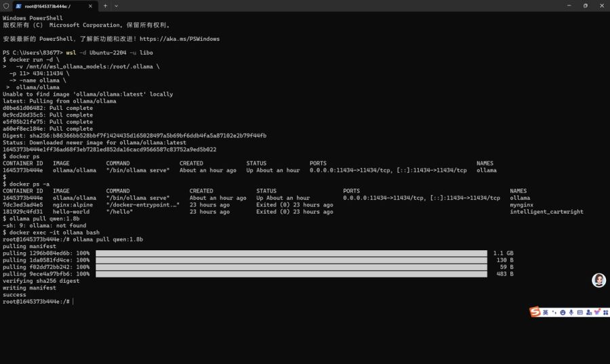Click 'nginx:alpine' image entry

73,205
